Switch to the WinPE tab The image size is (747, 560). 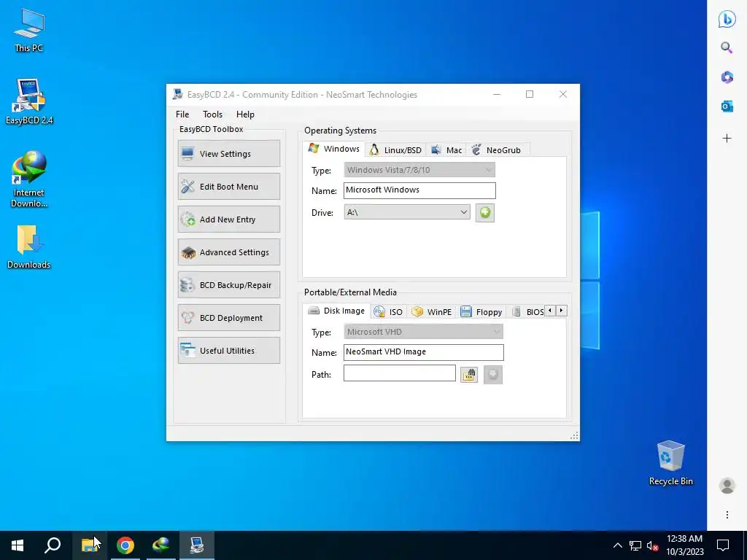432,312
